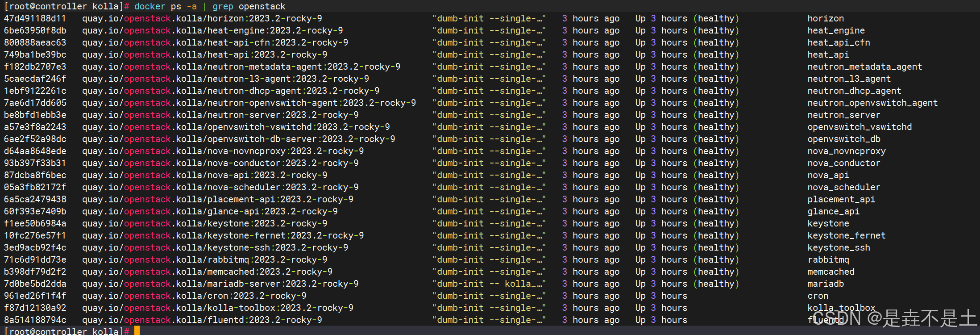Screen dimensions: 980x335
Task: Click the container ID 6a5ca2479438
Action: [35, 199]
